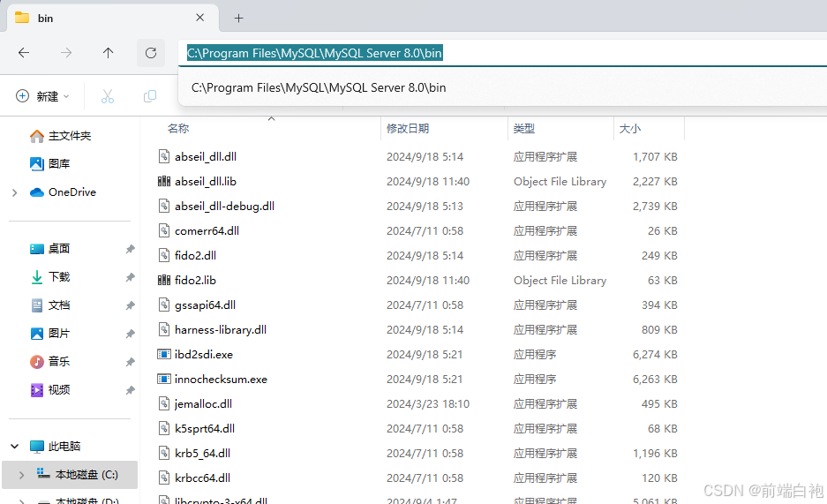This screenshot has height=504, width=827.
Task: Open the 新建 (New) dropdown
Action: pos(42,96)
